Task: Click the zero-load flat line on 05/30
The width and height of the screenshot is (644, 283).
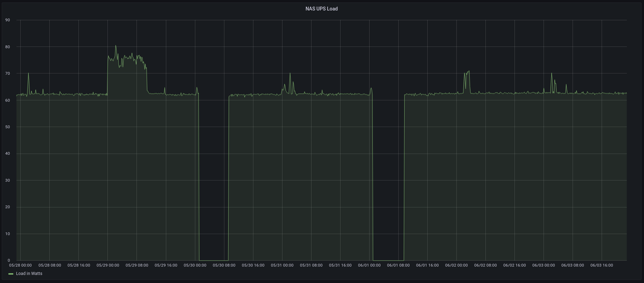Action: coord(213,260)
